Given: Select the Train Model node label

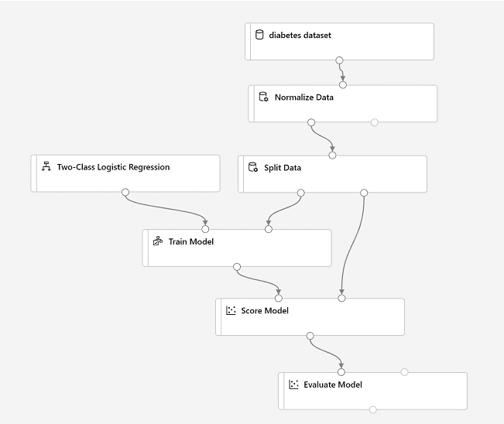Looking at the screenshot, I should point(190,241).
